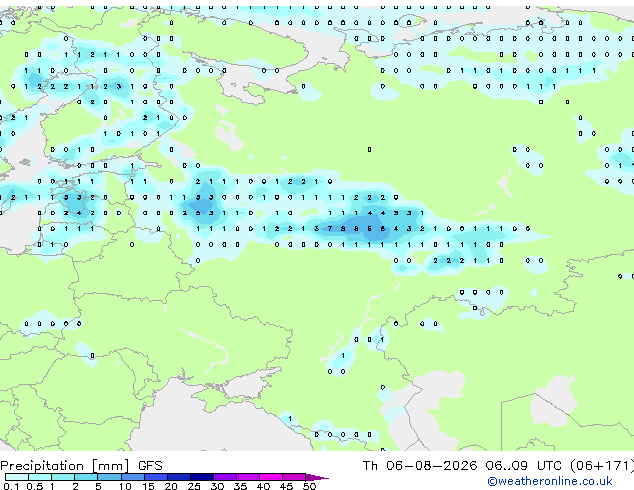Screen dimensions: 634x490
Task: Click legend label '40' under color bar
Action: (x=264, y=486)
